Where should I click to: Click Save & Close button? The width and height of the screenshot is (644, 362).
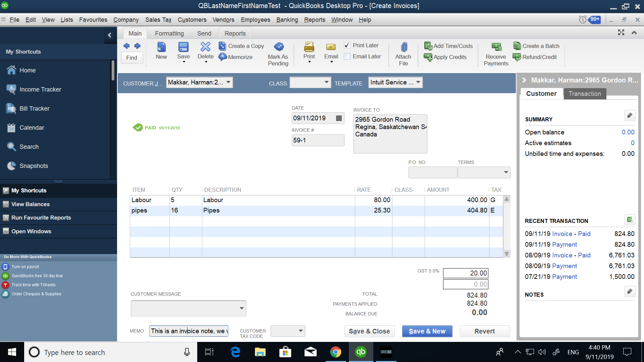point(369,331)
